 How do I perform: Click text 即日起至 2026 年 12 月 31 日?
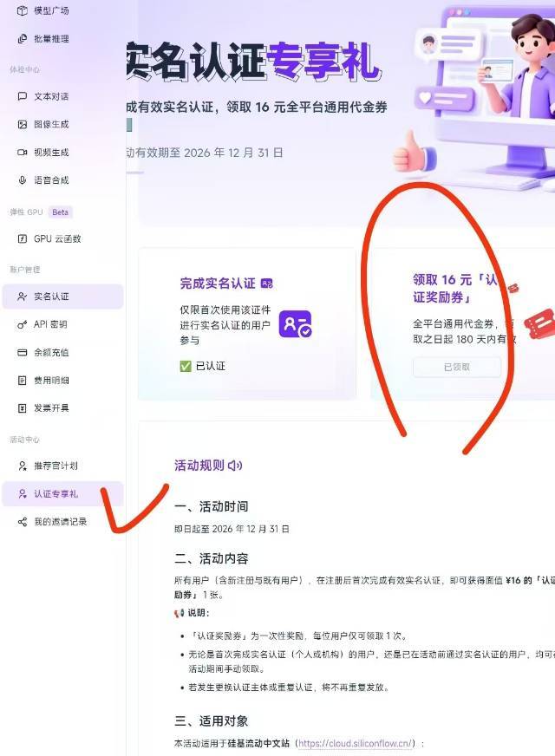click(x=232, y=529)
